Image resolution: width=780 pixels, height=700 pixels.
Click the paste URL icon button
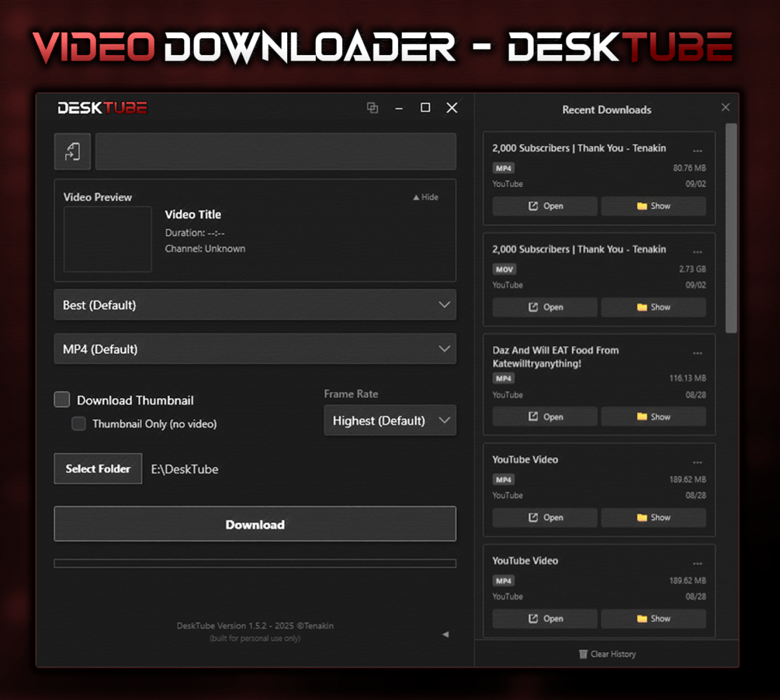click(x=73, y=151)
